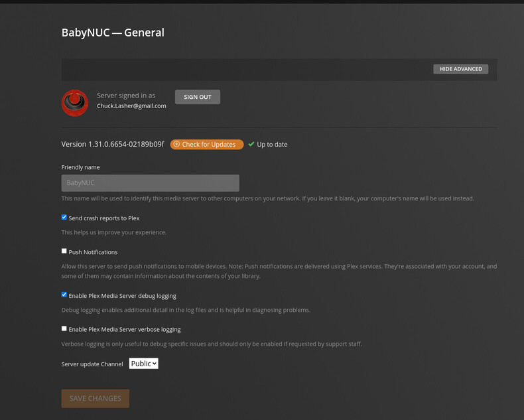Sign out of the server account

coord(198,97)
